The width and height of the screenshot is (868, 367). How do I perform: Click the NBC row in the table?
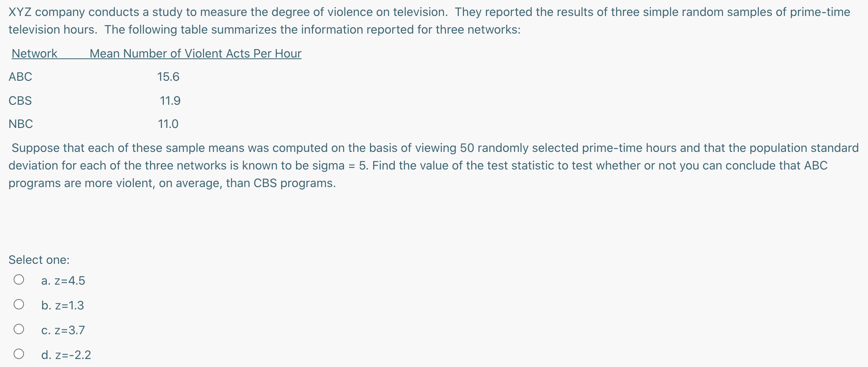click(20, 124)
